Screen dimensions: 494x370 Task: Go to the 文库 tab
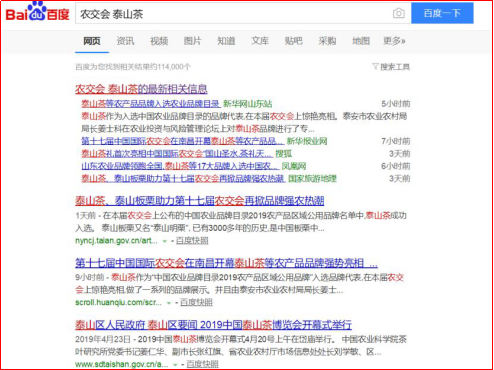260,41
